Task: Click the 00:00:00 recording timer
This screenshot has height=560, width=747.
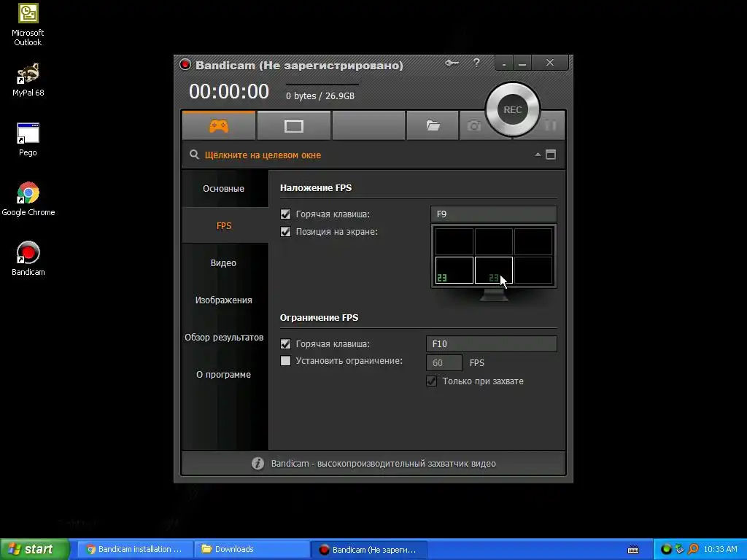Action: (229, 91)
